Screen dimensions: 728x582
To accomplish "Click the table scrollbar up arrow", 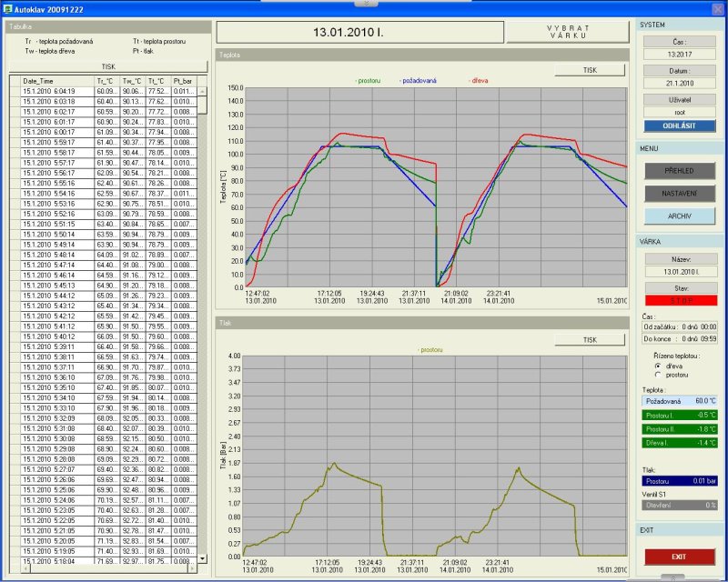I will click(202, 81).
